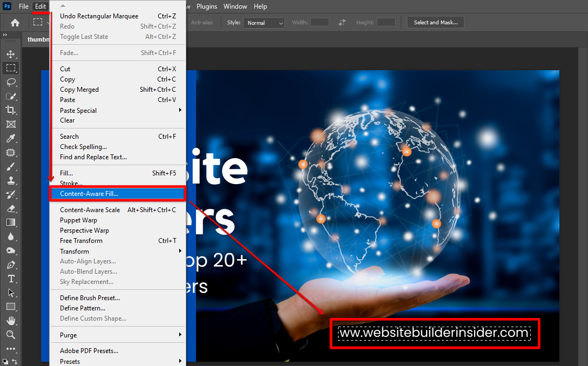This screenshot has height=366, width=588.
Task: Activate the Zoom tool
Action: (x=11, y=335)
